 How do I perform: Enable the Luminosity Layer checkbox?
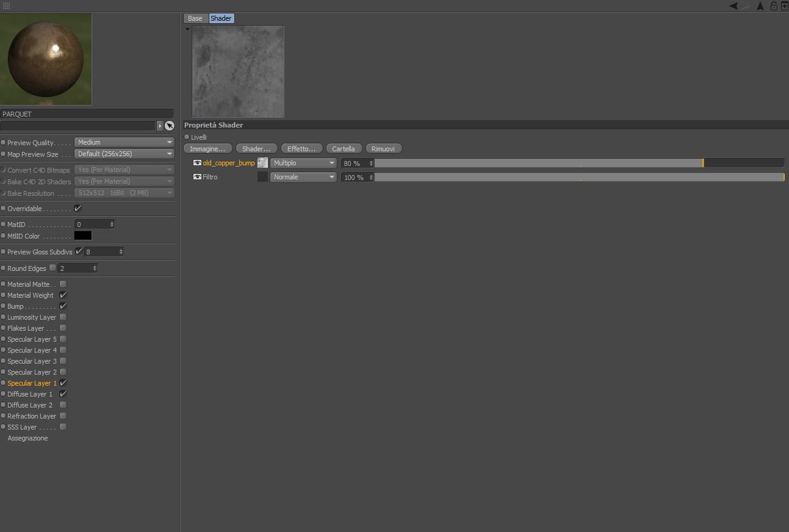pyautogui.click(x=63, y=317)
